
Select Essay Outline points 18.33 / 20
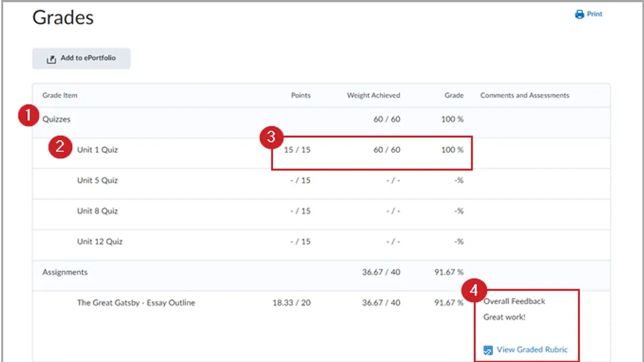click(291, 303)
